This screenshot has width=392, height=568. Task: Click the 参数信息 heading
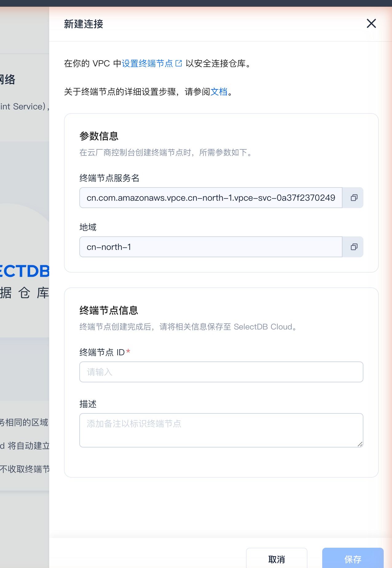click(99, 136)
